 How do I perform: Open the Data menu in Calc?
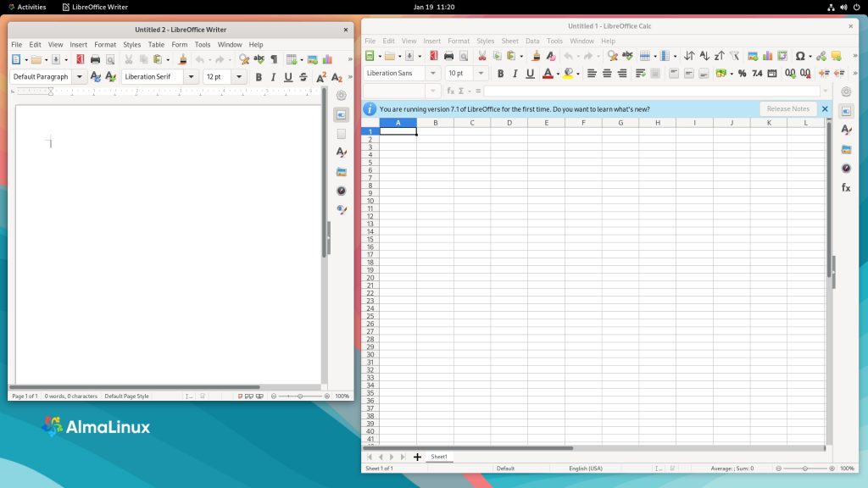(531, 40)
